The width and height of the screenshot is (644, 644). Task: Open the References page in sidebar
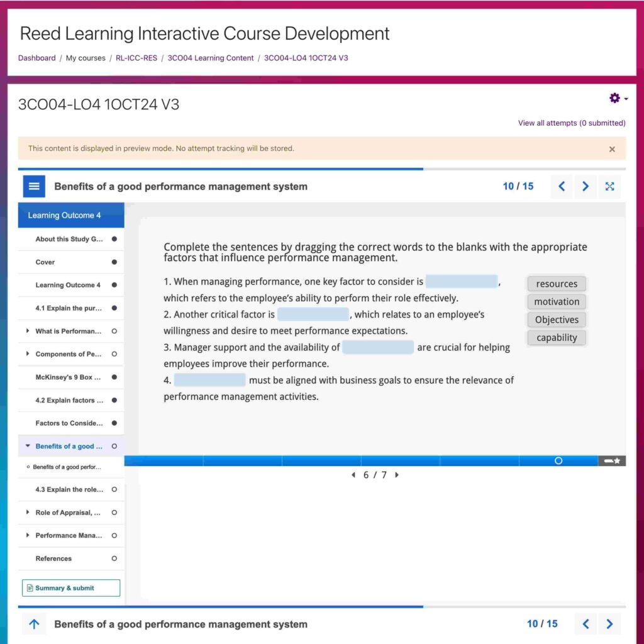pyautogui.click(x=53, y=558)
